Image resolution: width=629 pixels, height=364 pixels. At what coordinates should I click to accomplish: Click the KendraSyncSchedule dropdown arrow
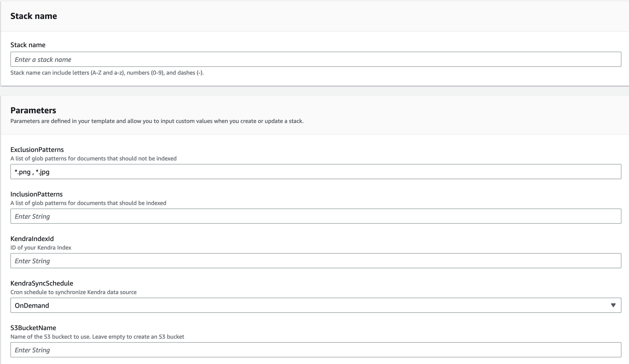point(613,305)
